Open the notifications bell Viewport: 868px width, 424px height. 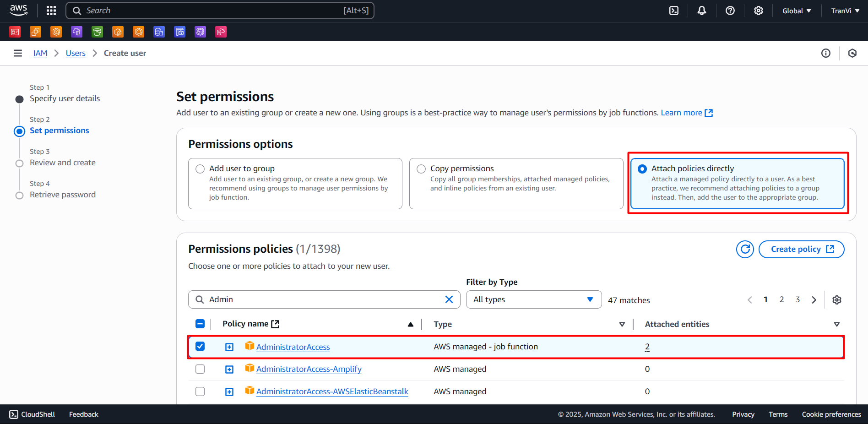(701, 11)
